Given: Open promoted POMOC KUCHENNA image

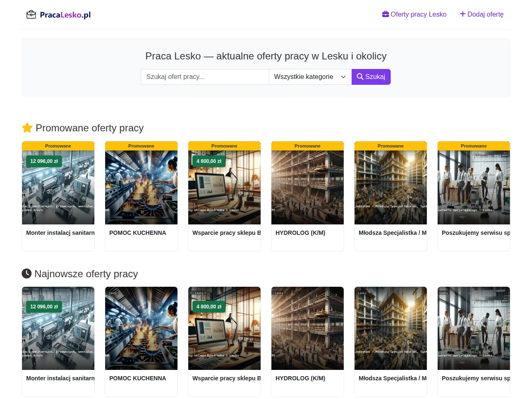Looking at the screenshot, I should 141,187.
